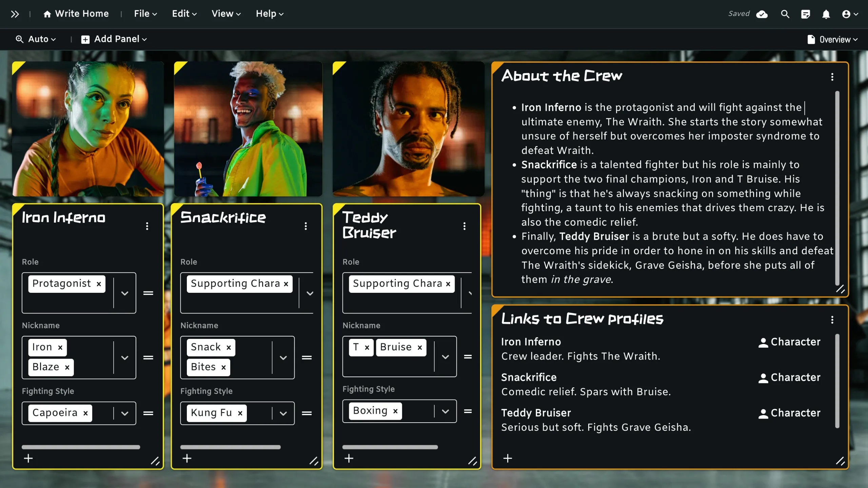Image resolution: width=868 pixels, height=488 pixels.
Task: Click drag handle beside Capoeira fighting style field
Action: pos(148,413)
